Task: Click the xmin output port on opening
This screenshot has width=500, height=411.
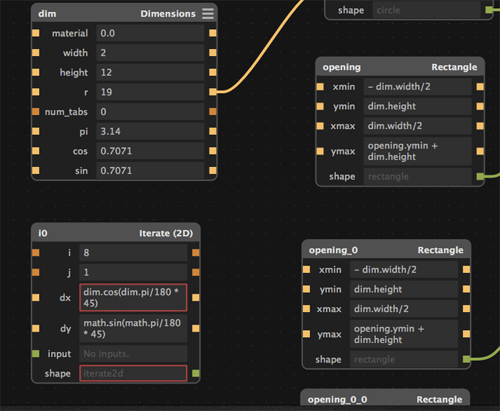Action: click(480, 87)
